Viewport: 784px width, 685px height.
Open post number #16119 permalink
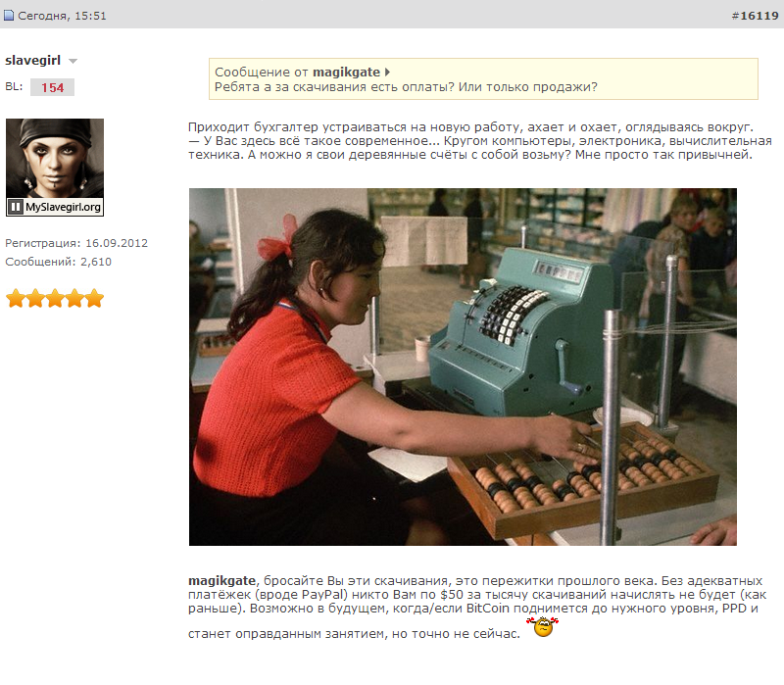[755, 16]
